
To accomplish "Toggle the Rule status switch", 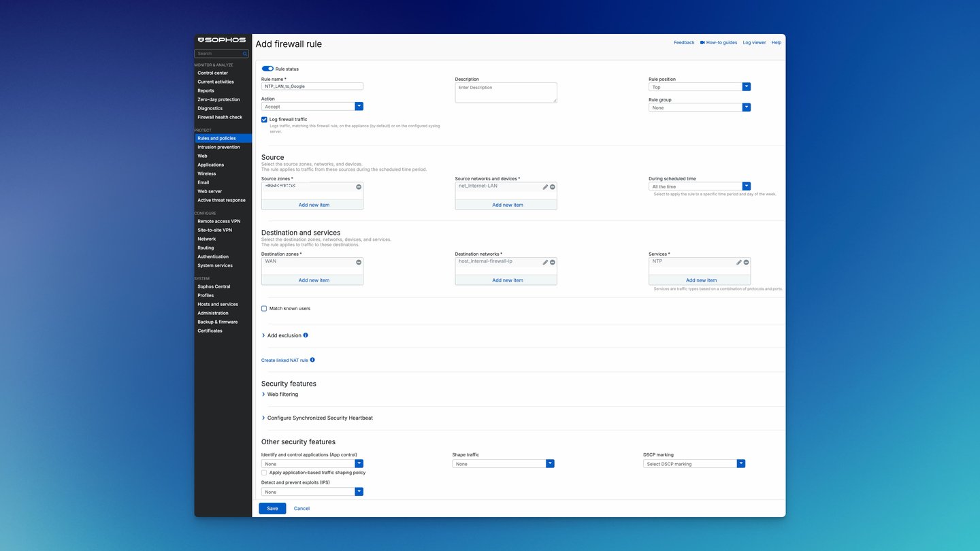I will tap(267, 69).
